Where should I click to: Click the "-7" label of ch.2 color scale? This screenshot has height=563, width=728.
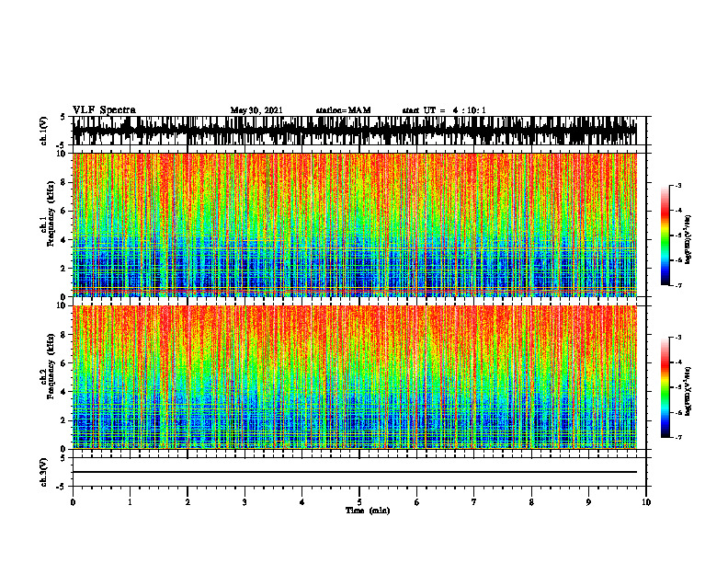(677, 437)
